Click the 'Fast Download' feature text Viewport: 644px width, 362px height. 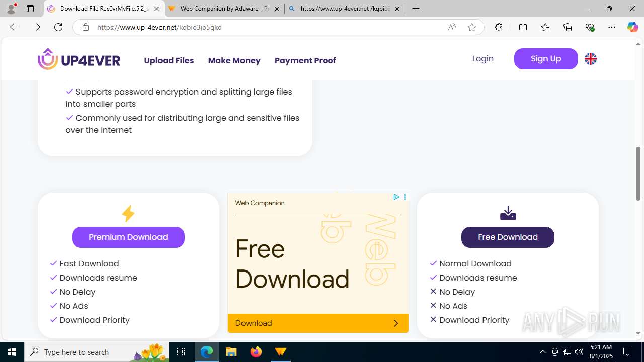pyautogui.click(x=90, y=263)
